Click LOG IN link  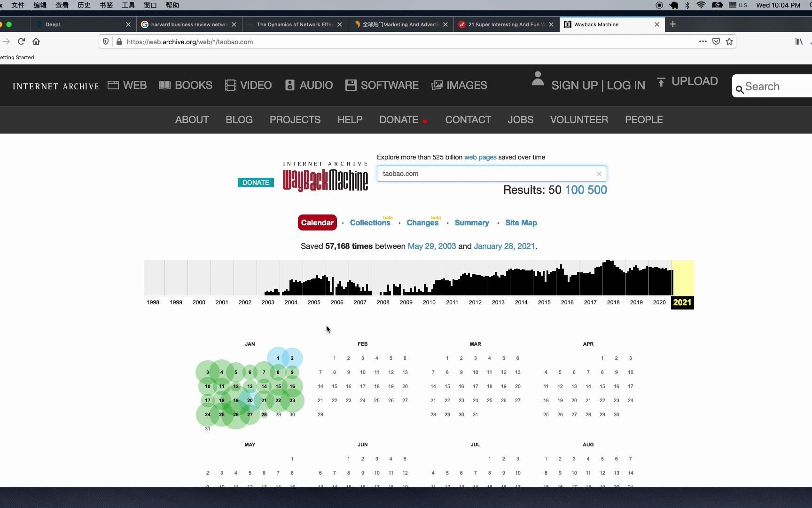(626, 85)
